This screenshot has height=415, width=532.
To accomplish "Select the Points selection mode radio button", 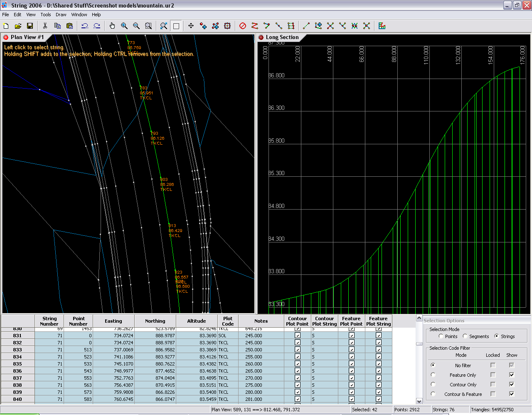I will point(441,336).
